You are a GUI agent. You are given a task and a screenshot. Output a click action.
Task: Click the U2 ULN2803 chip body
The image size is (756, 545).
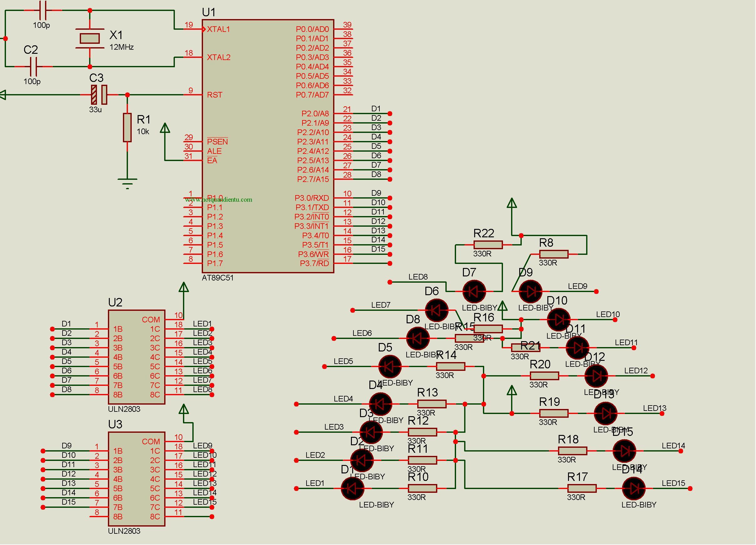pyautogui.click(x=137, y=357)
